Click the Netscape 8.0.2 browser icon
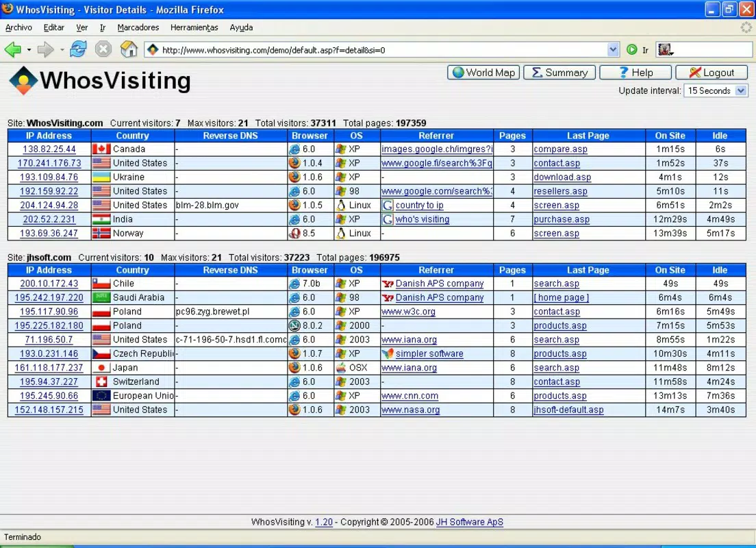756x548 pixels. tap(294, 325)
